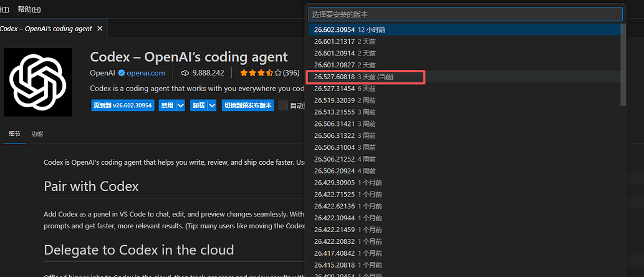Click the 9,888,242 install count
This screenshot has height=277, width=644.
(x=208, y=73)
